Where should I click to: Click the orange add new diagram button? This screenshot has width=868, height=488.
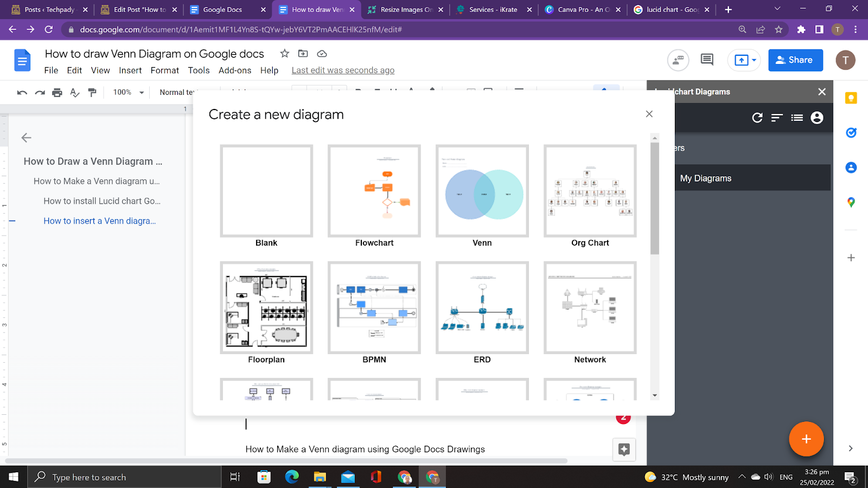click(x=806, y=439)
